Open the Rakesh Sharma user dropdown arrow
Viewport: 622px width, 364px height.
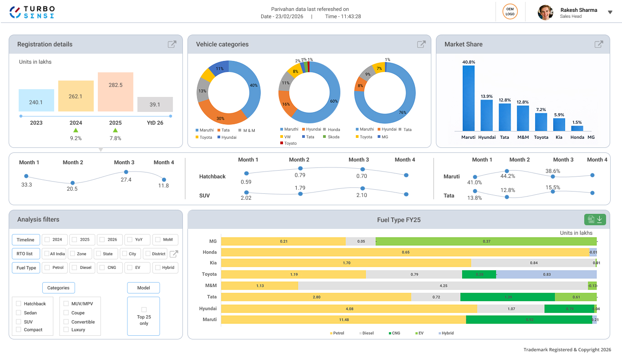pyautogui.click(x=610, y=12)
